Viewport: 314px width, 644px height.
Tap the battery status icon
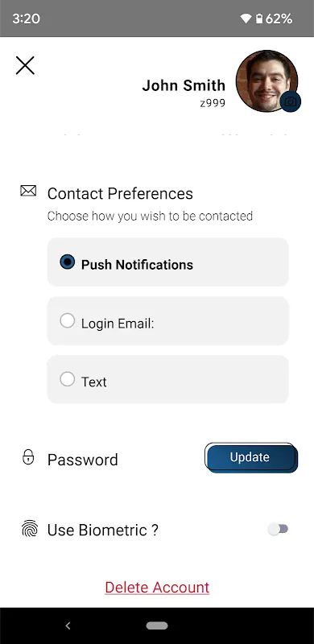click(259, 19)
